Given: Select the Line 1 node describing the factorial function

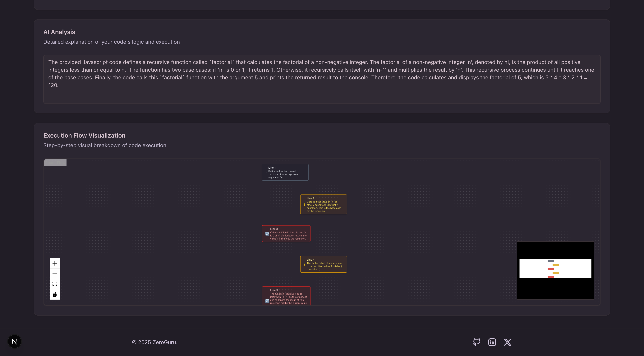Looking at the screenshot, I should tap(285, 172).
